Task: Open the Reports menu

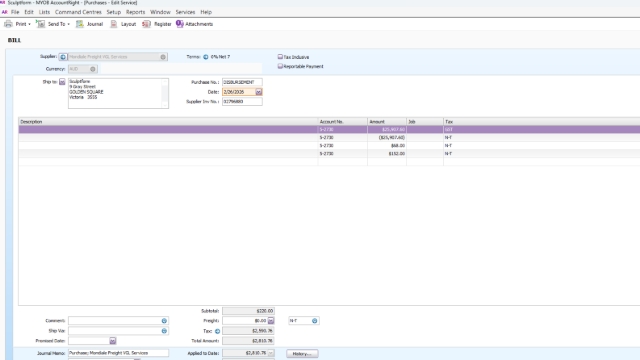Action: [x=136, y=12]
